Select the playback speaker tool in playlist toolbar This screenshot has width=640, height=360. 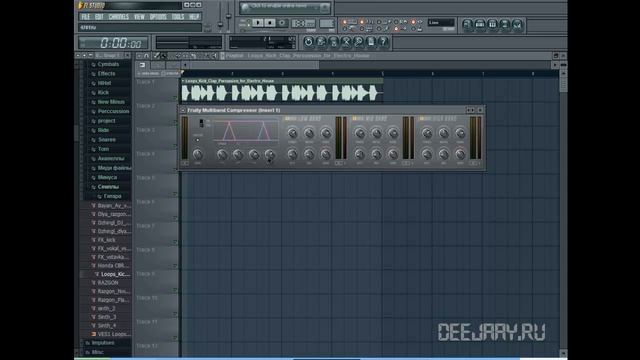tap(215, 56)
